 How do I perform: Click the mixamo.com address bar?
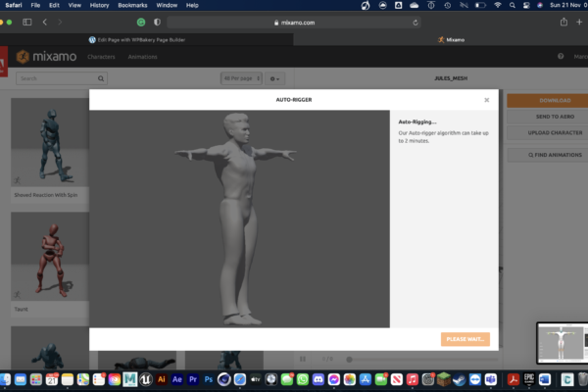coord(294,23)
